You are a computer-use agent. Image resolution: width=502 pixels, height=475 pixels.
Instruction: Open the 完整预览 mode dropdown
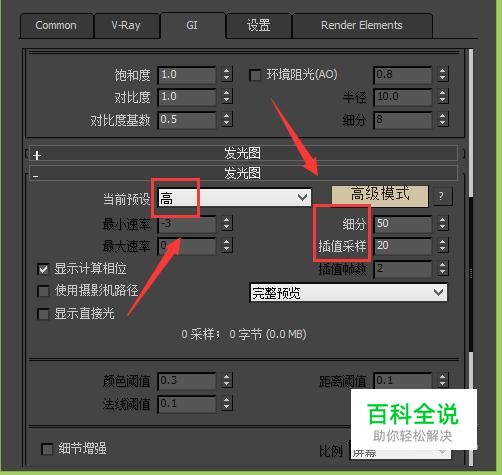[348, 293]
